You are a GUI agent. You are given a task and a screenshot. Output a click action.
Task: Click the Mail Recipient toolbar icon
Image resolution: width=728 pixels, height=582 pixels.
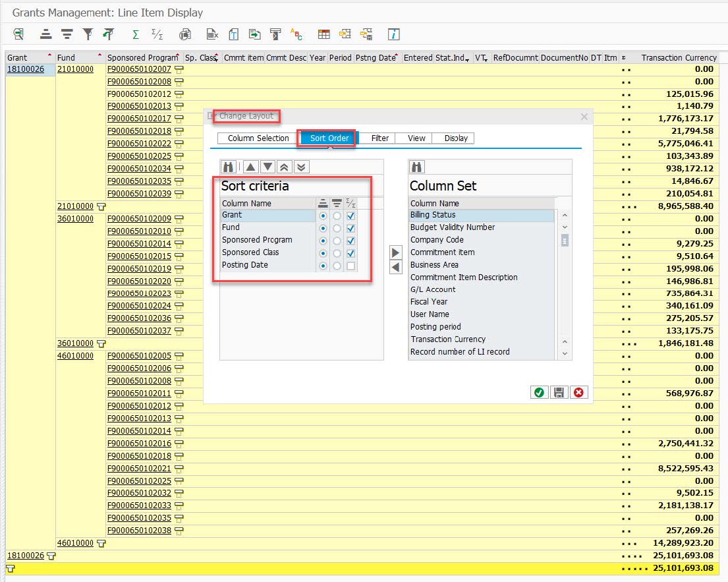[x=275, y=34]
